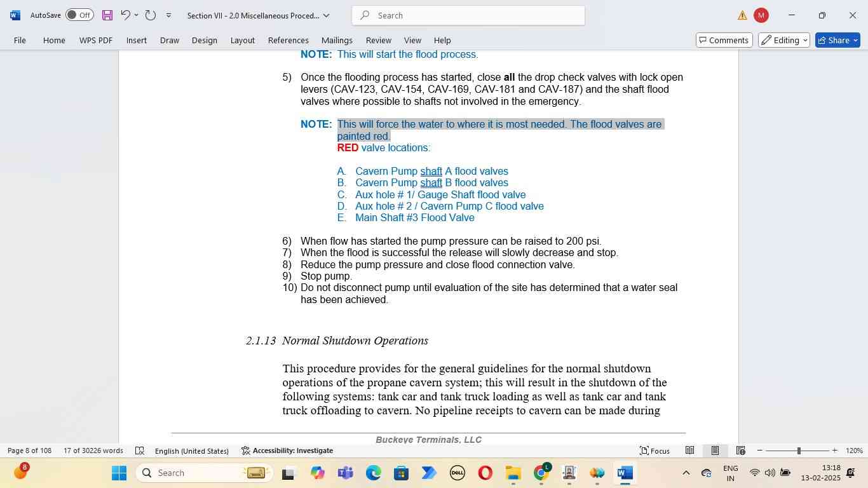The width and height of the screenshot is (868, 488).
Task: Launch Microsoft Edge from taskbar
Action: 373,473
